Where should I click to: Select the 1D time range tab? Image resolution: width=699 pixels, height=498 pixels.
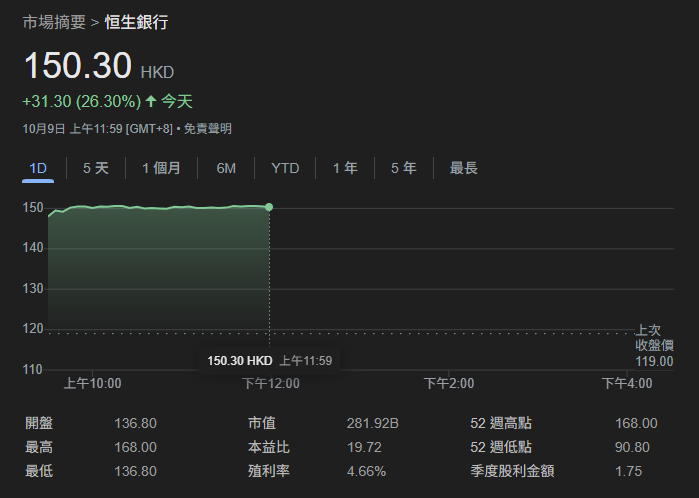click(38, 168)
